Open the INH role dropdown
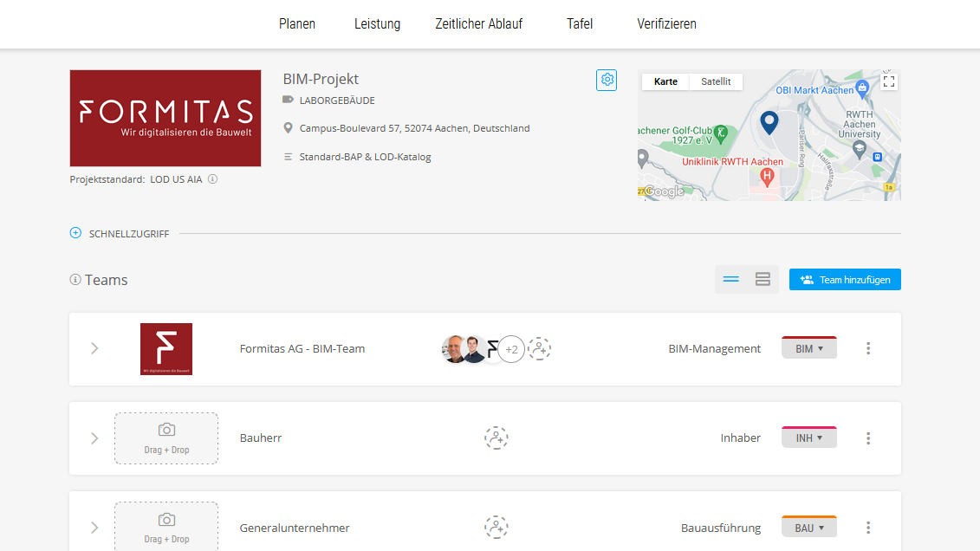The height and width of the screenshot is (551, 980). pyautogui.click(x=808, y=438)
